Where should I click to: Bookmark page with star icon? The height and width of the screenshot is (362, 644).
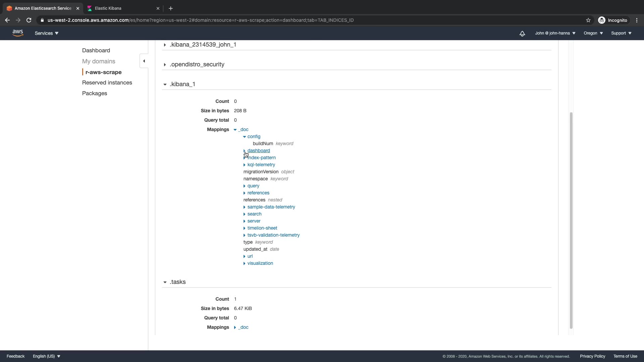588,20
